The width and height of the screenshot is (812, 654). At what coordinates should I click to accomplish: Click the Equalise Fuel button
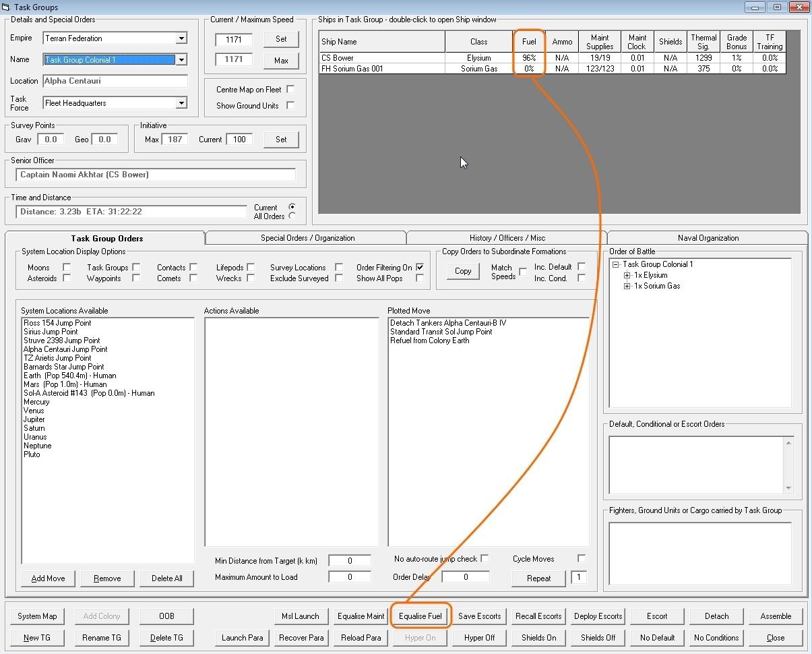pos(420,616)
